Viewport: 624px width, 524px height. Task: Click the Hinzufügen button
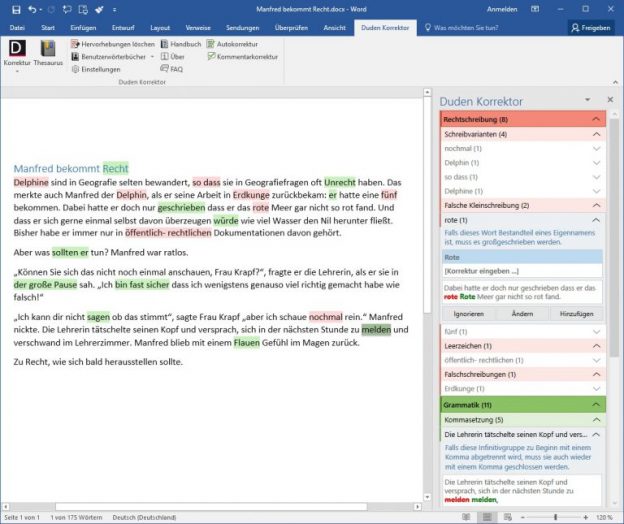click(576, 314)
